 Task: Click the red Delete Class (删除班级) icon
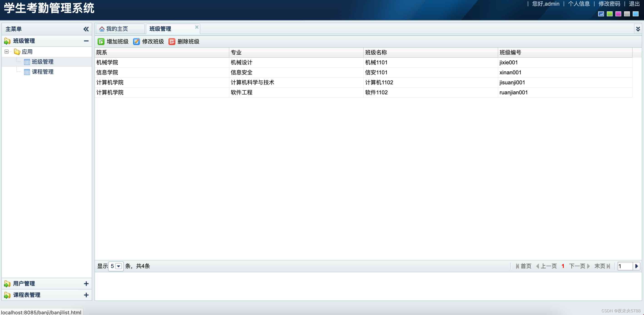point(172,42)
